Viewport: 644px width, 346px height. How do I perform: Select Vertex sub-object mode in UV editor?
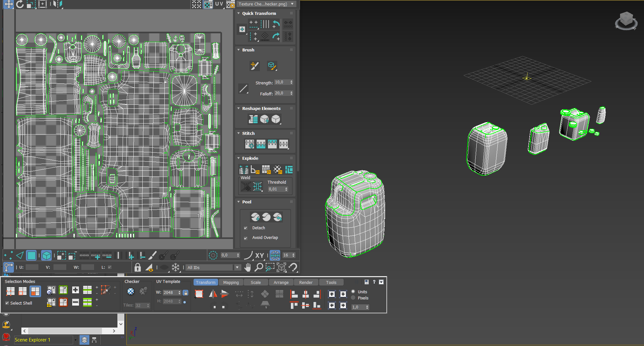[x=8, y=255]
